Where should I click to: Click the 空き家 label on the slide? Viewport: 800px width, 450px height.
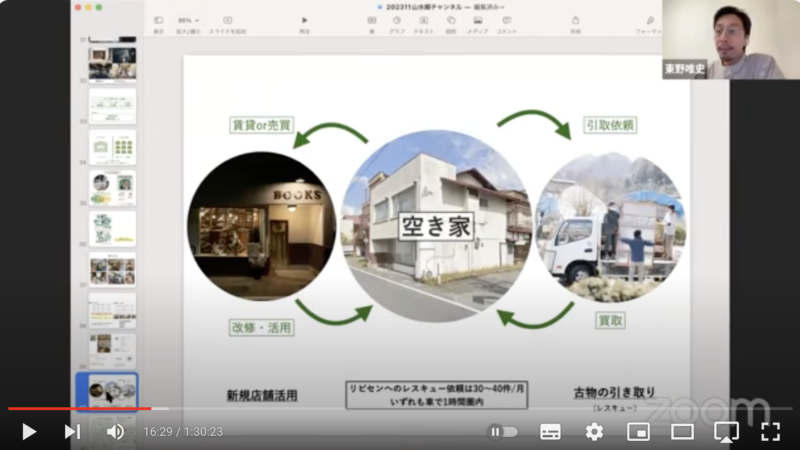[x=436, y=225]
